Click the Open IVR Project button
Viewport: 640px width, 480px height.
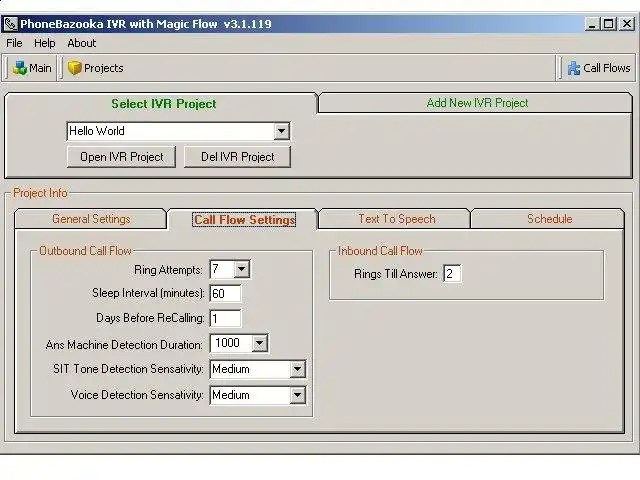click(x=122, y=157)
